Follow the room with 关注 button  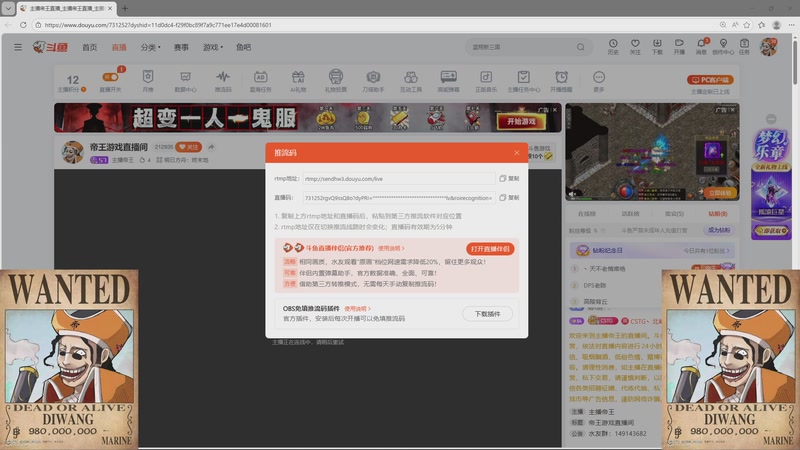pyautogui.click(x=188, y=147)
